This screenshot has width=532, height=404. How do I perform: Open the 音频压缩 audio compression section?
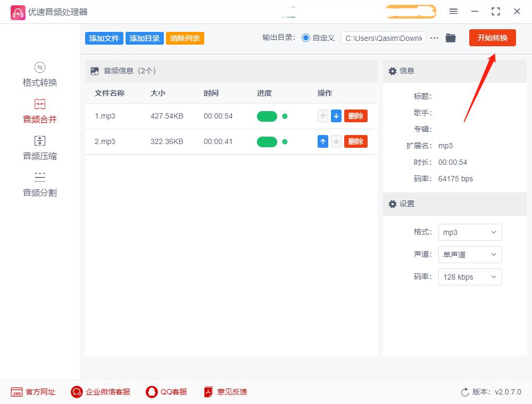click(x=40, y=148)
